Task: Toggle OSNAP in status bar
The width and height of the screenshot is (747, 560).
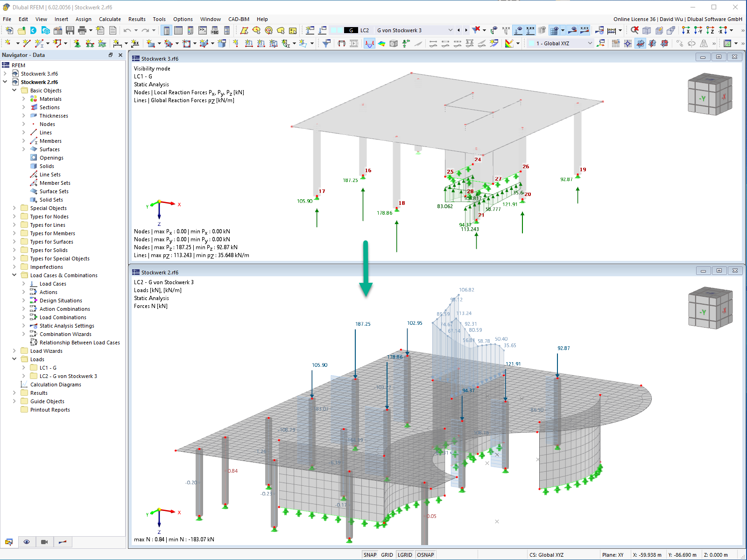Action: click(x=425, y=555)
